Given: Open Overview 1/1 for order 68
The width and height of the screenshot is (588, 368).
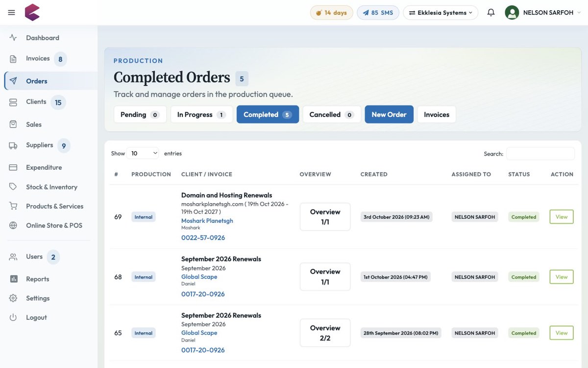Looking at the screenshot, I should (325, 277).
